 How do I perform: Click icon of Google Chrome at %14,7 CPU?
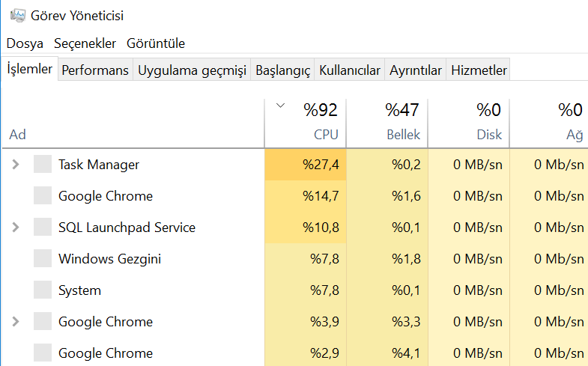(x=43, y=196)
